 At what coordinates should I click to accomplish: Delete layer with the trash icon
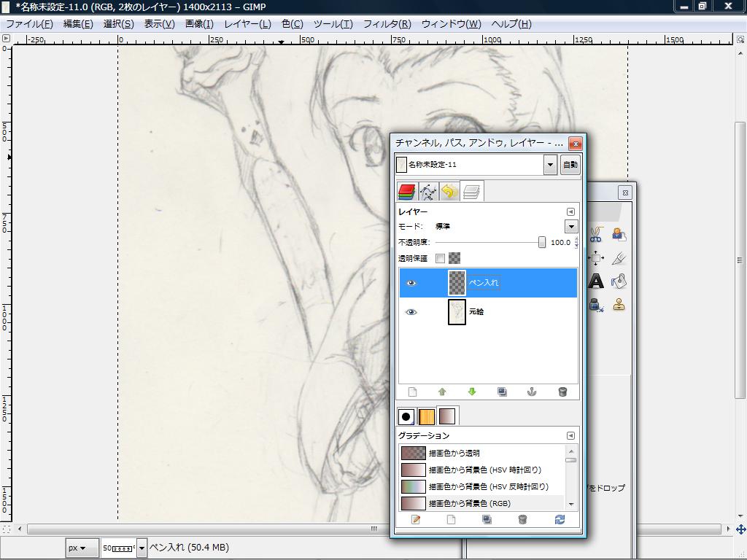[562, 392]
